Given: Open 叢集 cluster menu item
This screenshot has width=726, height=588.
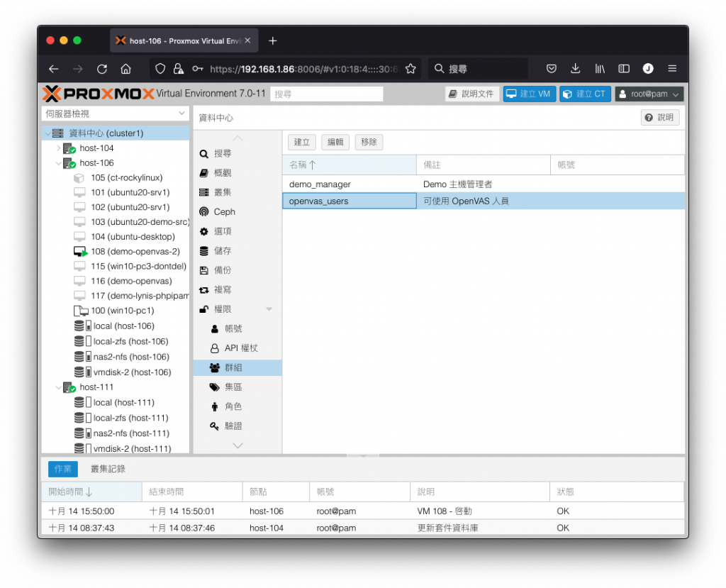Looking at the screenshot, I should 238,192.
